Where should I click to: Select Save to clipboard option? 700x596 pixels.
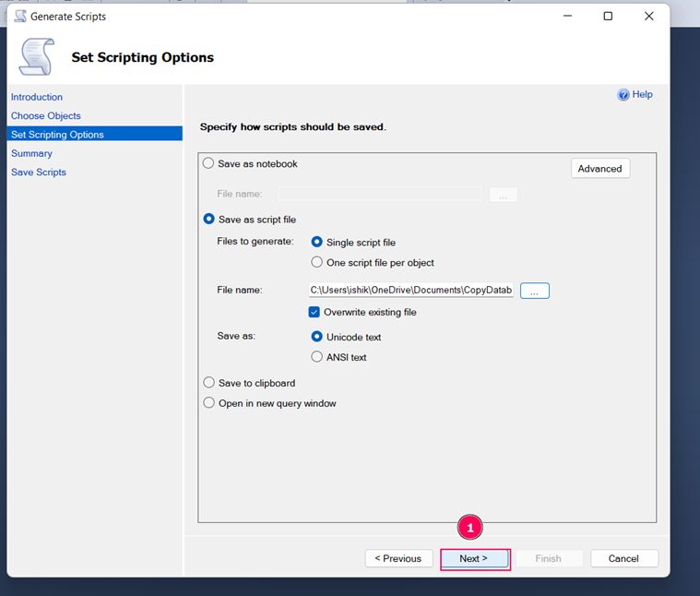click(x=208, y=383)
